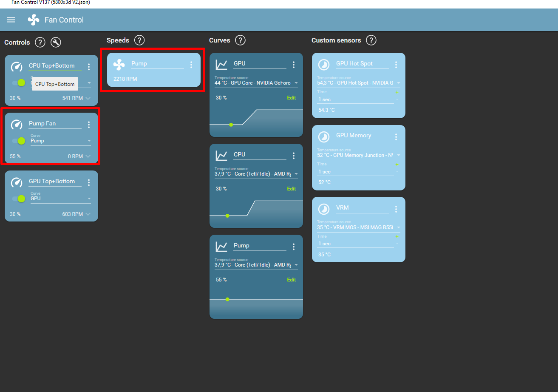
Task: Click the VRM sensor Time field
Action: tap(355, 244)
